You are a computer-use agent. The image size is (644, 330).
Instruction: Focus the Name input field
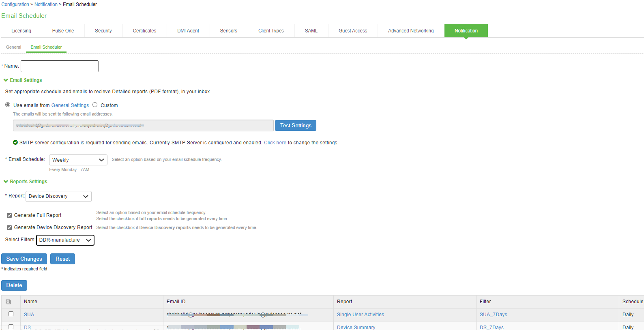[x=60, y=66]
